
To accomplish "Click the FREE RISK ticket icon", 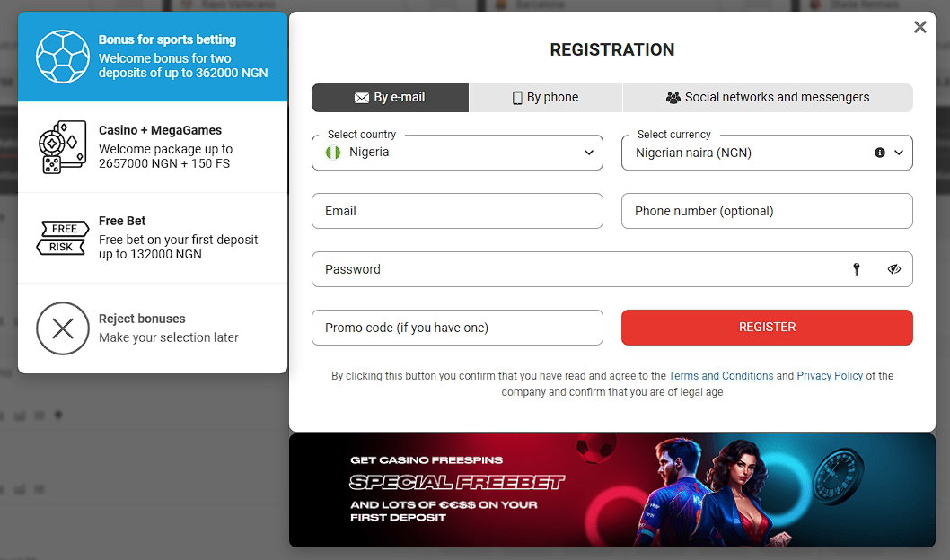I will [62, 238].
